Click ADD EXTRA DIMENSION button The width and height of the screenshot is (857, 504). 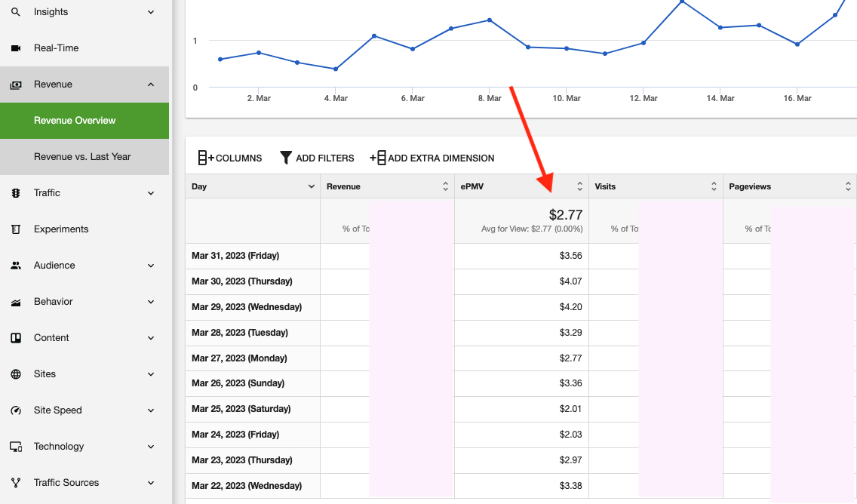(432, 158)
